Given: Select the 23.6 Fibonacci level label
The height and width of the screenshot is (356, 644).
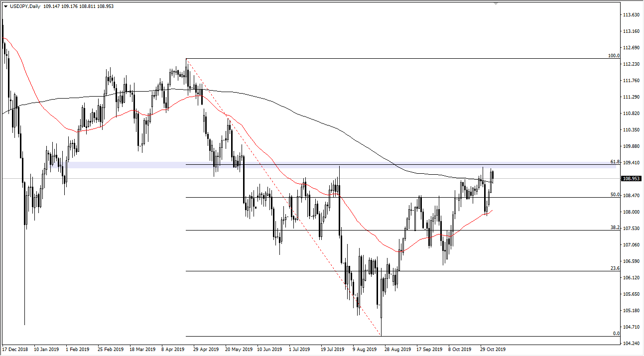Looking at the screenshot, I should [615, 267].
